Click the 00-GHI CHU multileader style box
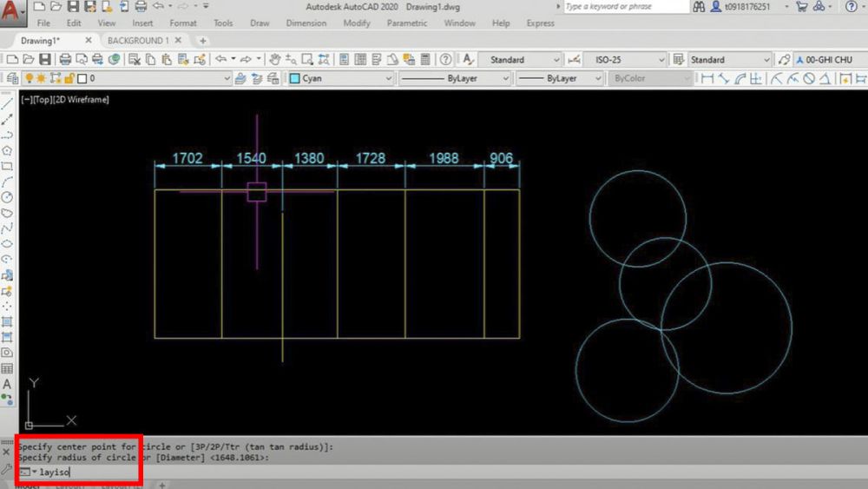 831,60
